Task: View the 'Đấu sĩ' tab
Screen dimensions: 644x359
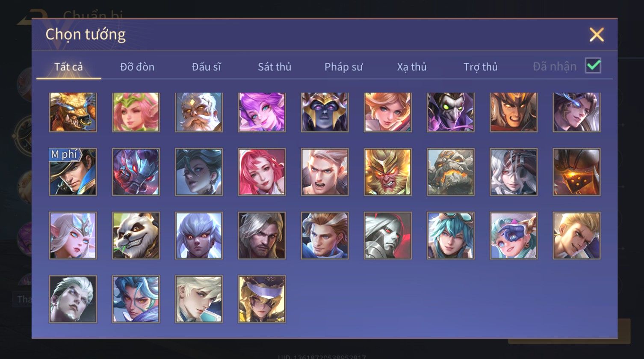Action: pos(206,67)
